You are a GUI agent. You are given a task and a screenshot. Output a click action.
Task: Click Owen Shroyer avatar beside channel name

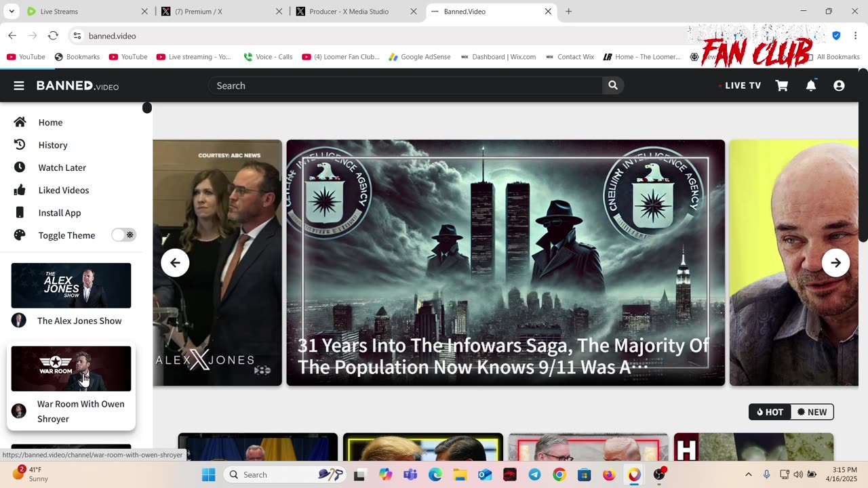(19, 411)
